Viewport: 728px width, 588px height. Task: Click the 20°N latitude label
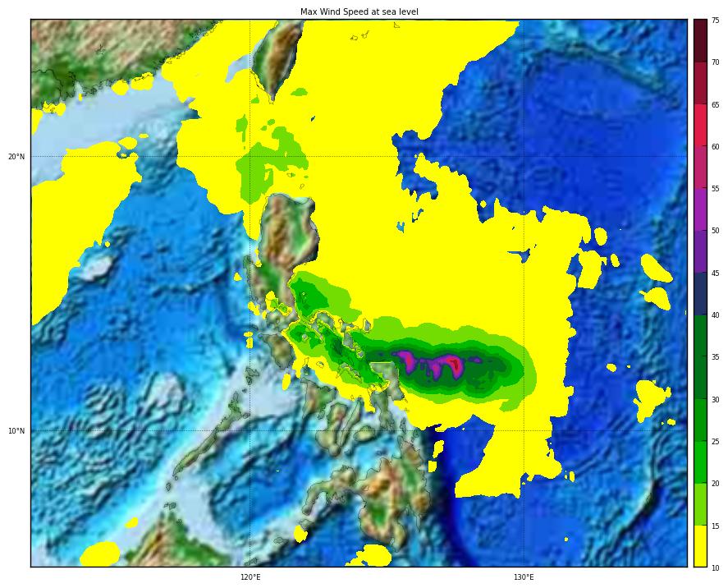coord(16,156)
